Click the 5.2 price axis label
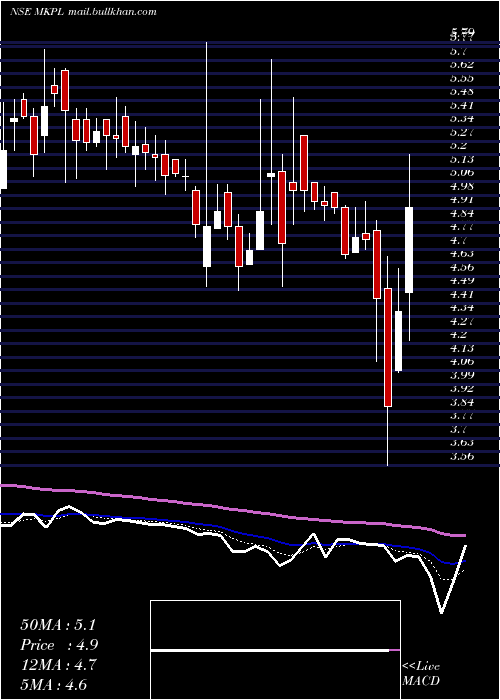 click(458, 146)
